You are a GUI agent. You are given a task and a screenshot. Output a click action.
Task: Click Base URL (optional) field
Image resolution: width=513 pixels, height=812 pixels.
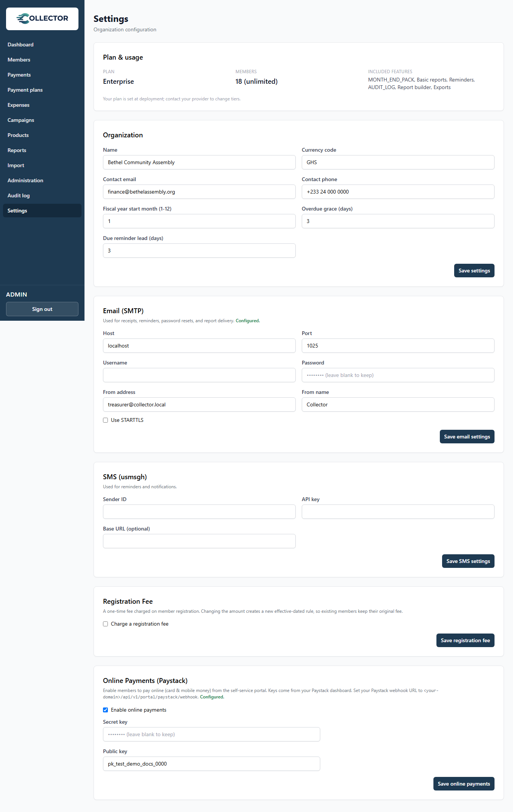(x=199, y=541)
